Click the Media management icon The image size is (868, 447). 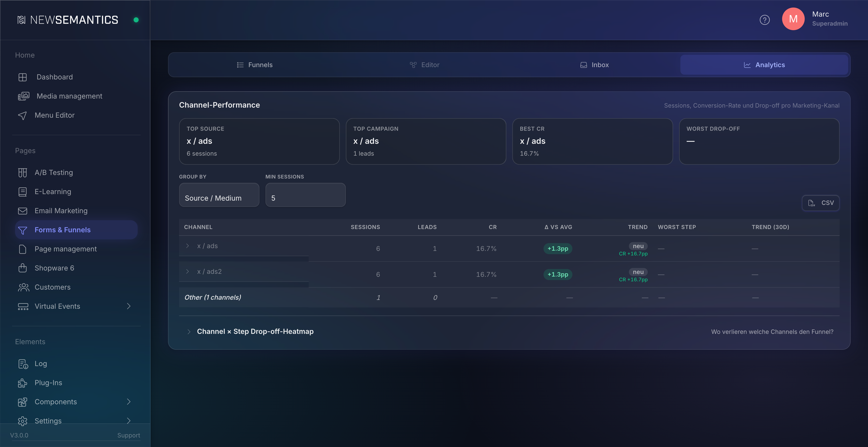[x=23, y=96]
